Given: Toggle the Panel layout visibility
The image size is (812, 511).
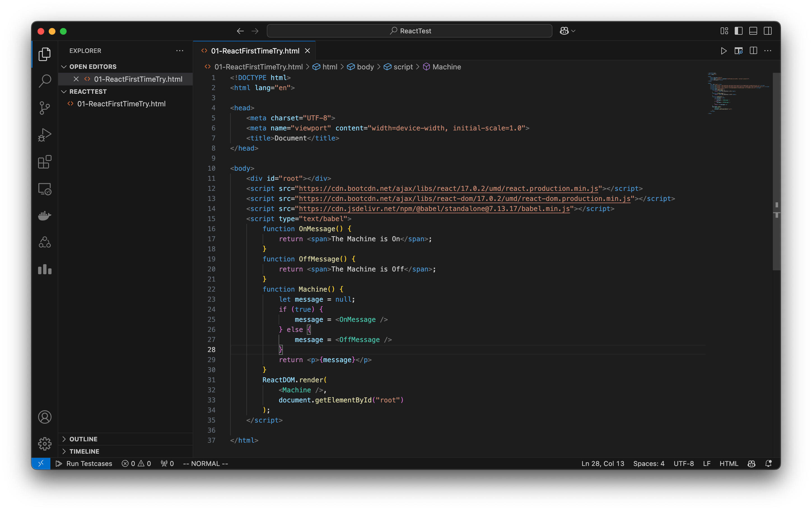Looking at the screenshot, I should [x=753, y=31].
